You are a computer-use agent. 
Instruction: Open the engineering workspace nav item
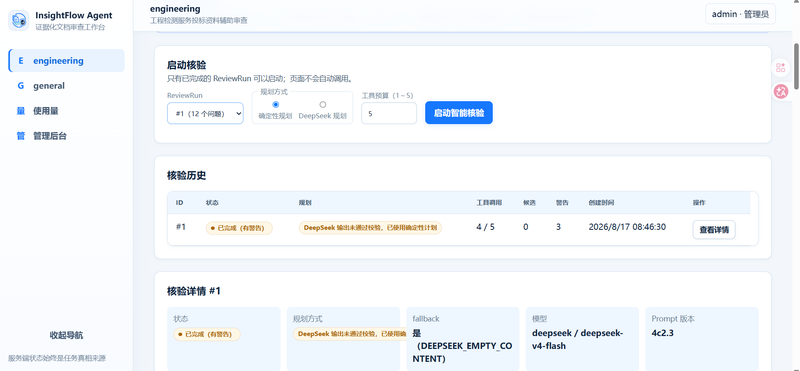click(66, 61)
